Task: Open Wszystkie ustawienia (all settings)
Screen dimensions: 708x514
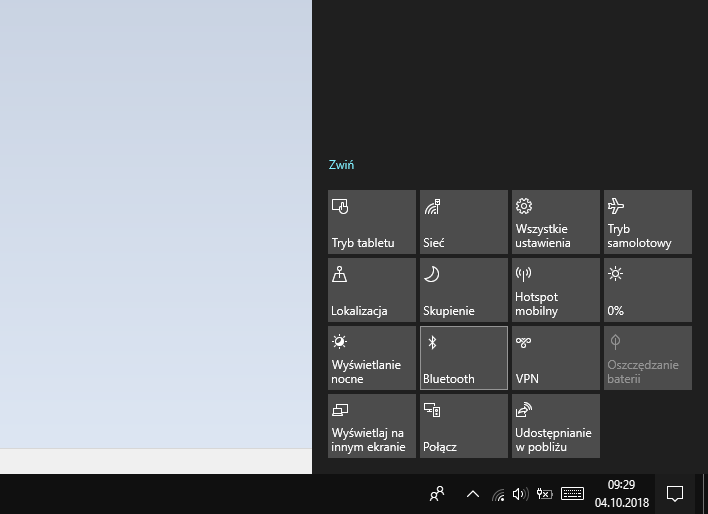Action: tap(555, 222)
